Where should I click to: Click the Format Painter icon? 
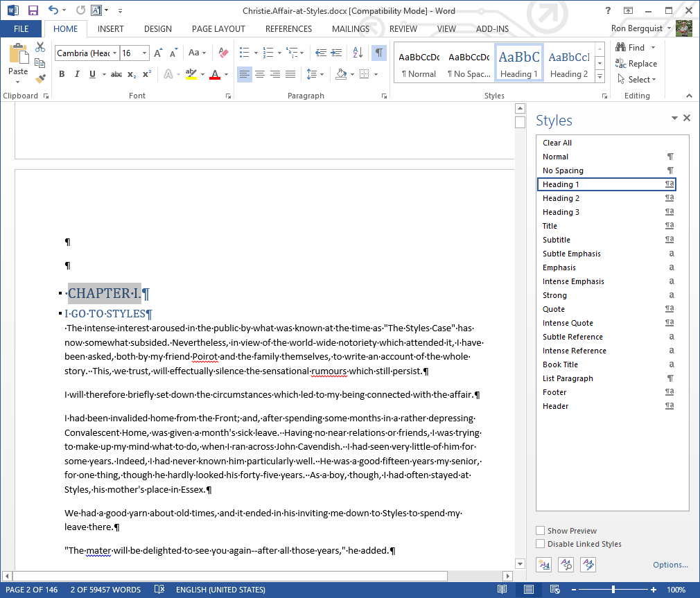(40, 78)
